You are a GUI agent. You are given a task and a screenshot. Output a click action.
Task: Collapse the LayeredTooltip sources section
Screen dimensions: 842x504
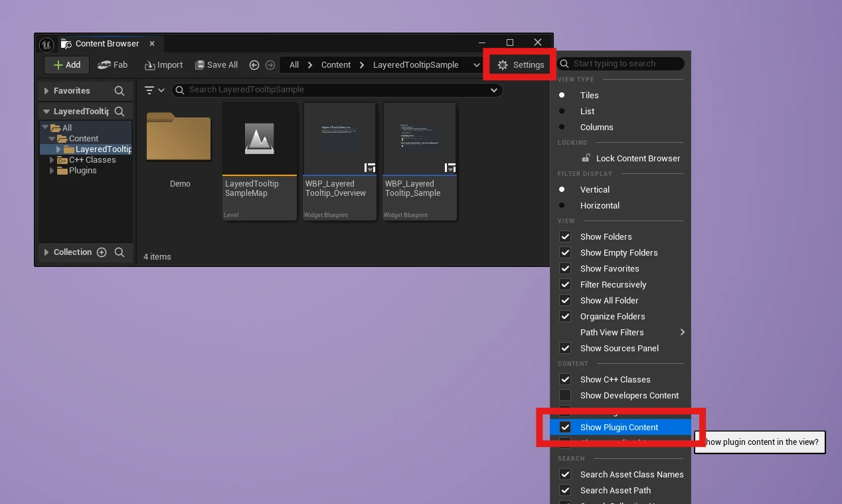tap(46, 112)
